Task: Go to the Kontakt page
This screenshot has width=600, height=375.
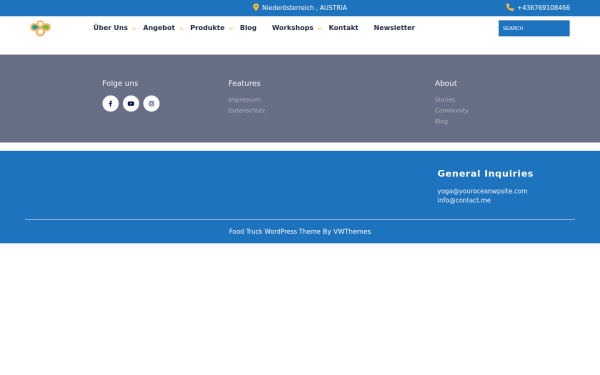Action: pos(344,28)
